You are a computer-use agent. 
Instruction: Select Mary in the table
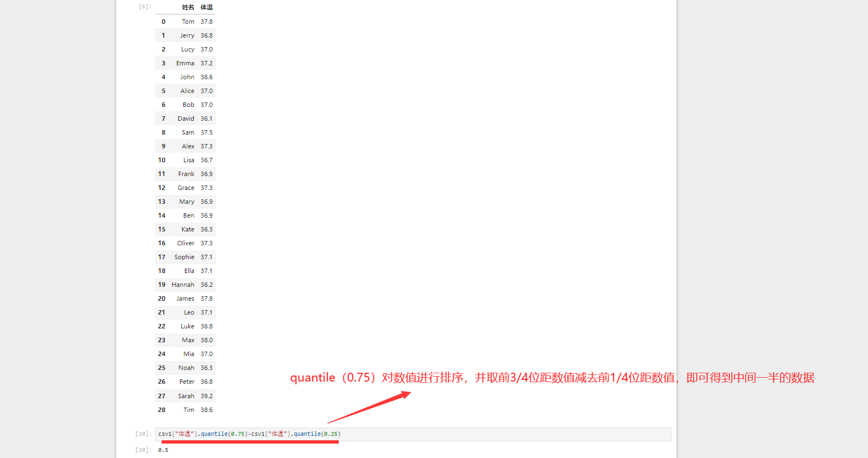187,202
